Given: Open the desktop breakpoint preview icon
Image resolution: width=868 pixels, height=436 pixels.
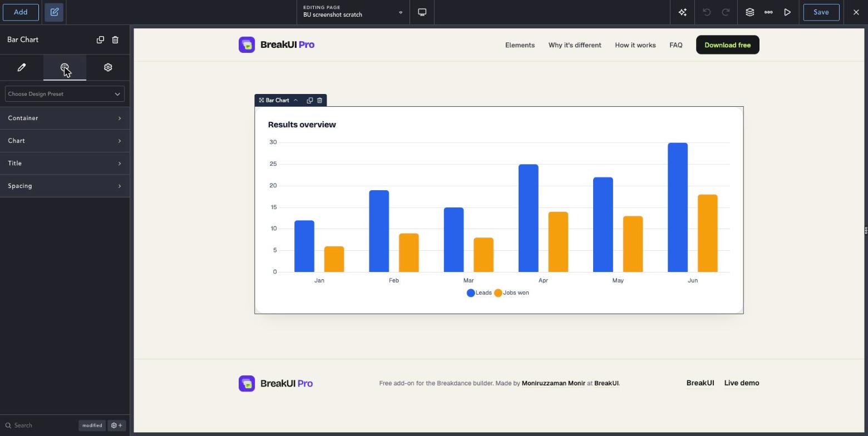Looking at the screenshot, I should [x=422, y=12].
